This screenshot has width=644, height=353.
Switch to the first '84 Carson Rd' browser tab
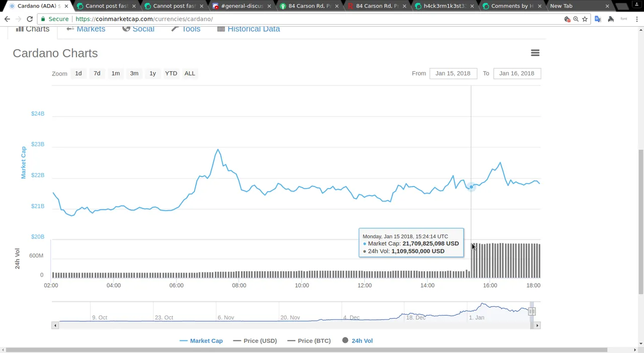coord(309,6)
